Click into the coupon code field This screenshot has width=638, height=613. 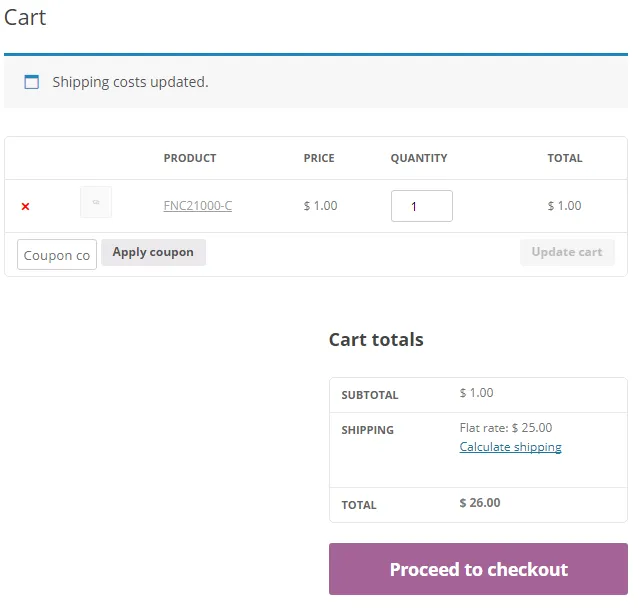(57, 255)
